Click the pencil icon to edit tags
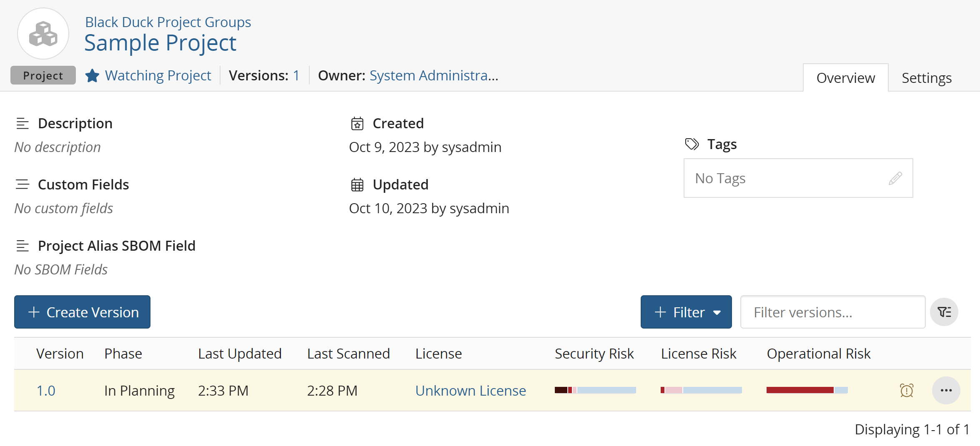 (895, 178)
